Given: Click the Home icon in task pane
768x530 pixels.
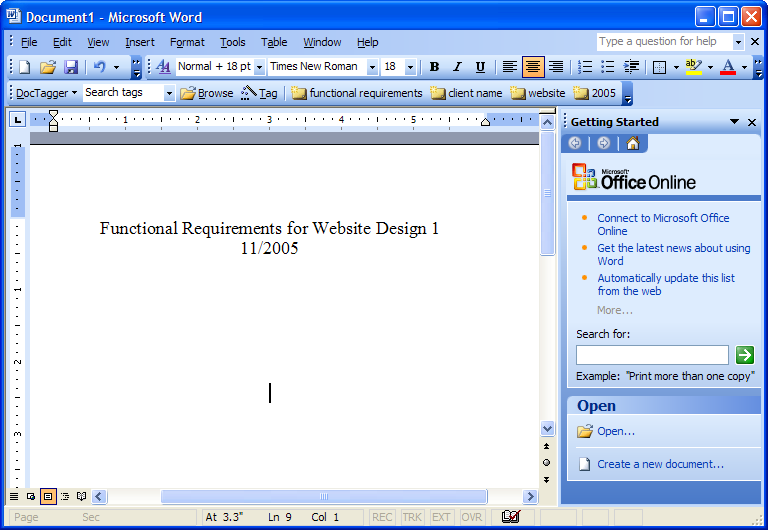Looking at the screenshot, I should click(x=632, y=143).
